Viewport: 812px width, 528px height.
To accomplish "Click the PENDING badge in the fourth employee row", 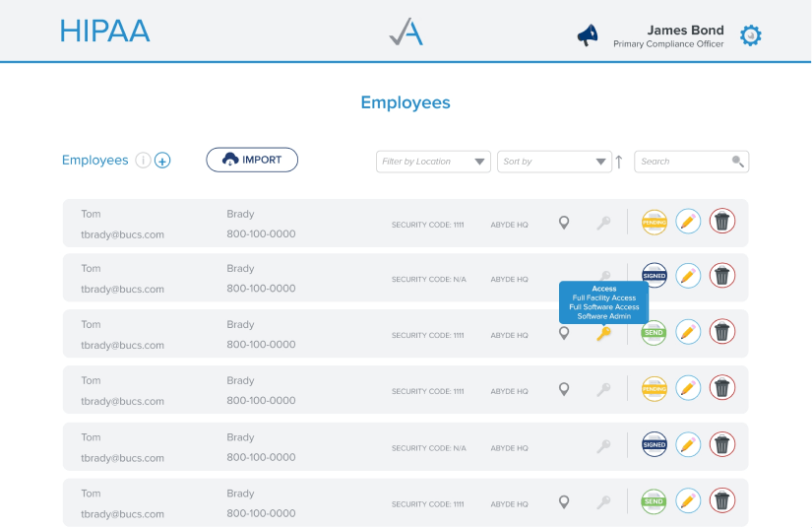I will pos(655,389).
